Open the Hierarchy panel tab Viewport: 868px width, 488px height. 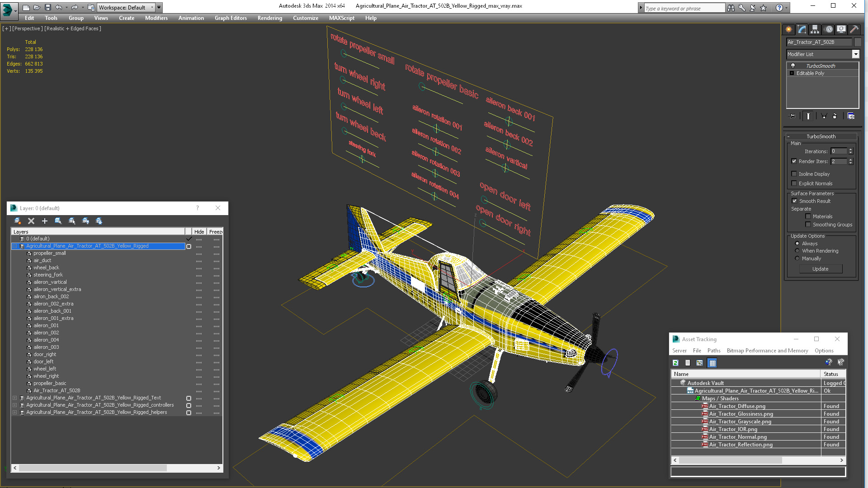815,29
